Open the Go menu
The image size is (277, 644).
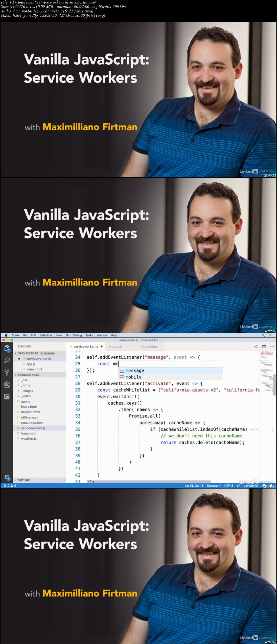point(68,335)
